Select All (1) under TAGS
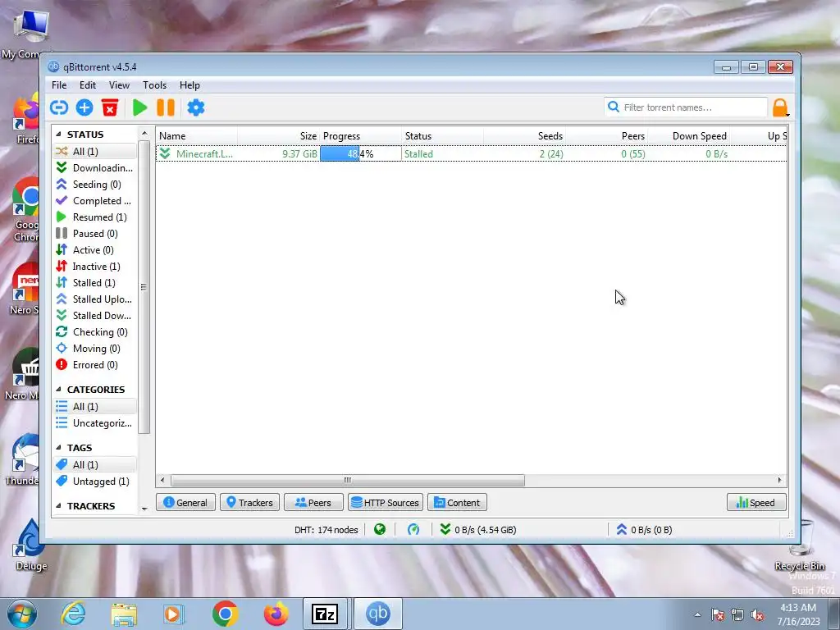This screenshot has width=840, height=630. pyautogui.click(x=94, y=465)
